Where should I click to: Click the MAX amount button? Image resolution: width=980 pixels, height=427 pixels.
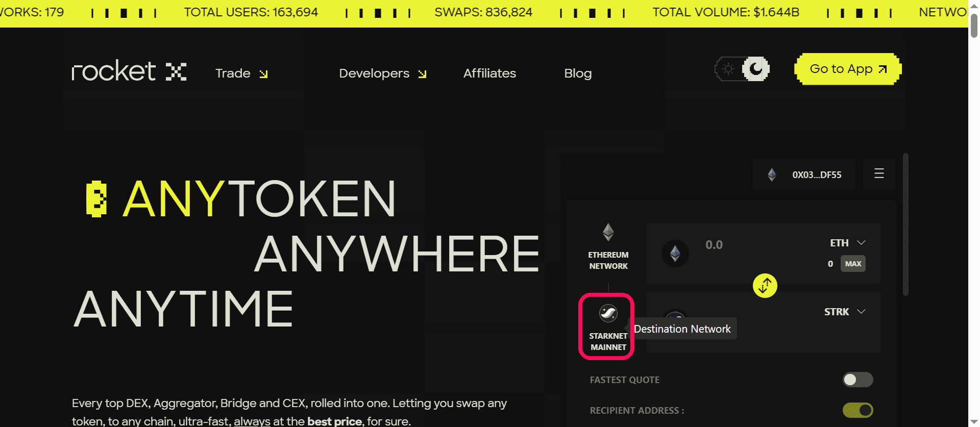(853, 264)
